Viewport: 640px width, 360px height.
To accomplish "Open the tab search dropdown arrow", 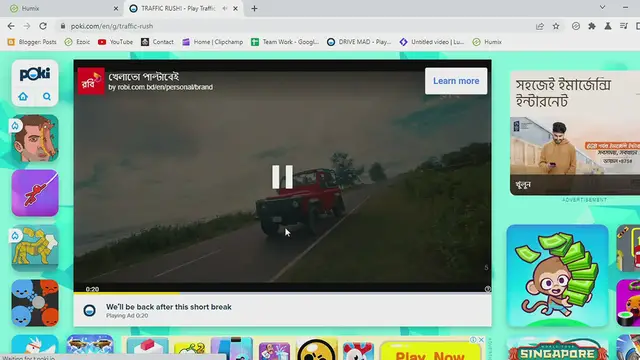I will click(x=602, y=7).
